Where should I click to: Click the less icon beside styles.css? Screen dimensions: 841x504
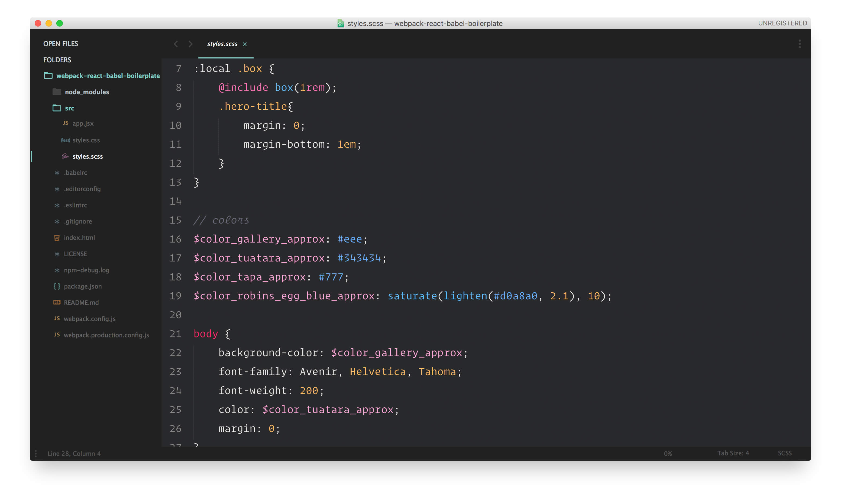(65, 140)
